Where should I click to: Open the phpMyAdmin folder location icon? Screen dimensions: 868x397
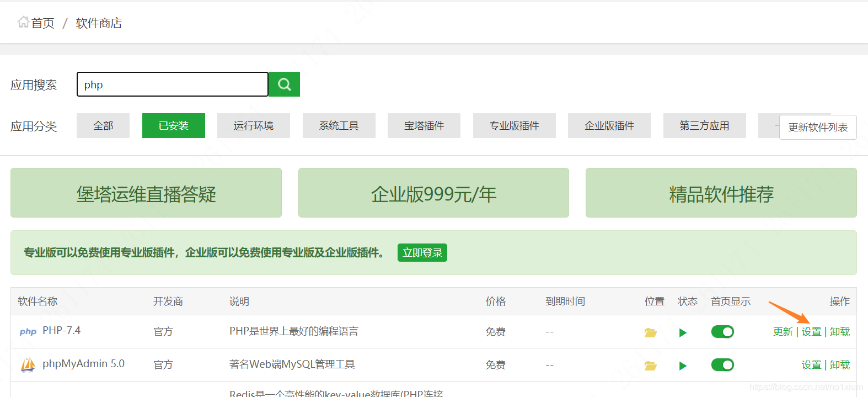click(651, 366)
